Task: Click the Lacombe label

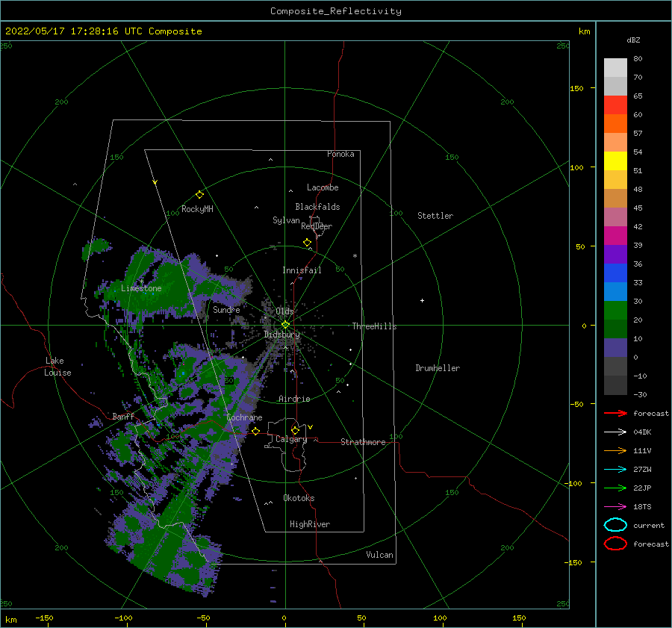Action: 323,187
